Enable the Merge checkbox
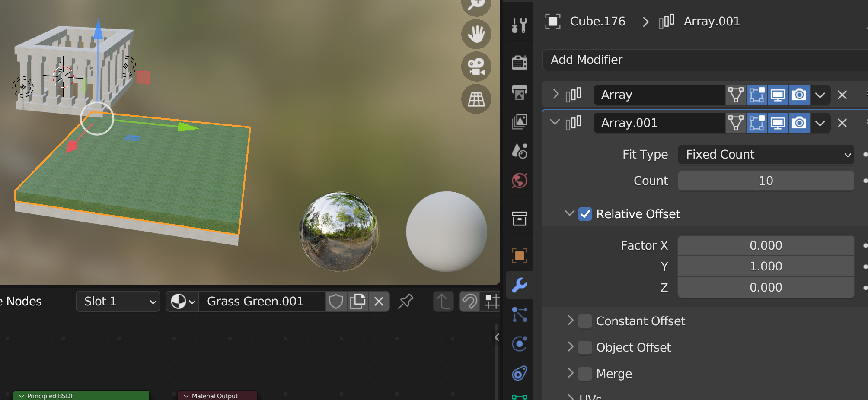868x400 pixels. click(x=585, y=374)
